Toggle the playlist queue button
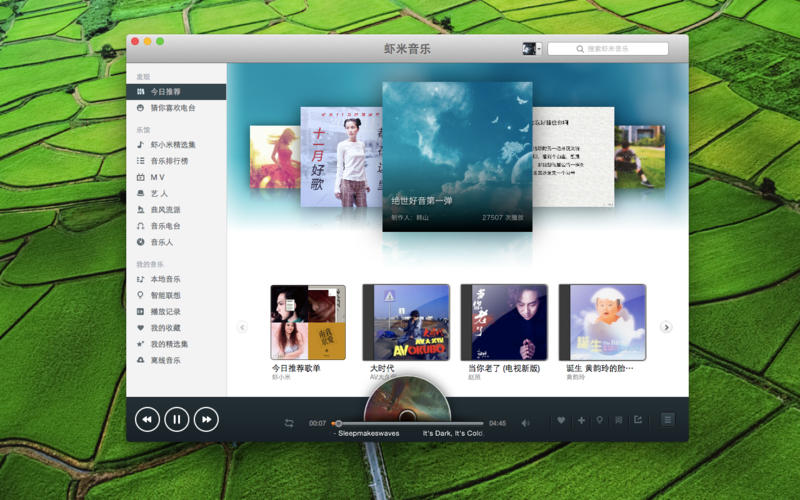 667,420
